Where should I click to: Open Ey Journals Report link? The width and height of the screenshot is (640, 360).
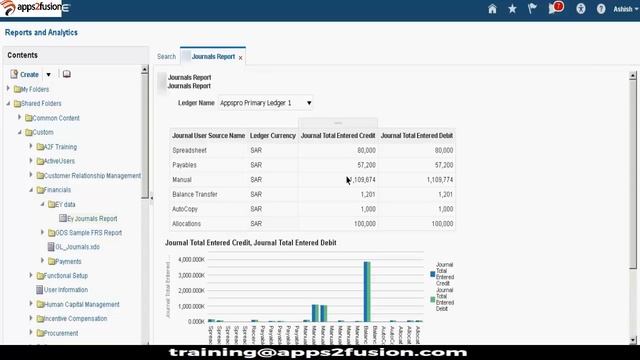click(x=92, y=218)
